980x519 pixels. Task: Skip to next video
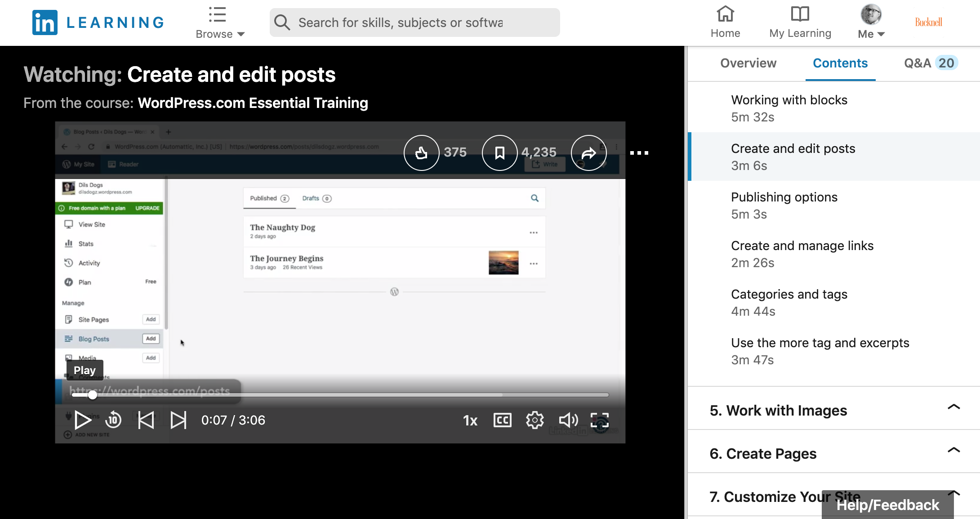click(x=178, y=420)
